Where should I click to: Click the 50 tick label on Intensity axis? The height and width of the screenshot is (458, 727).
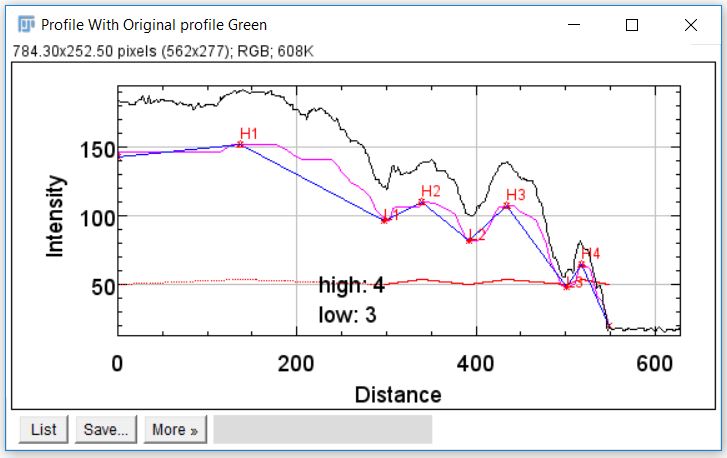103,287
